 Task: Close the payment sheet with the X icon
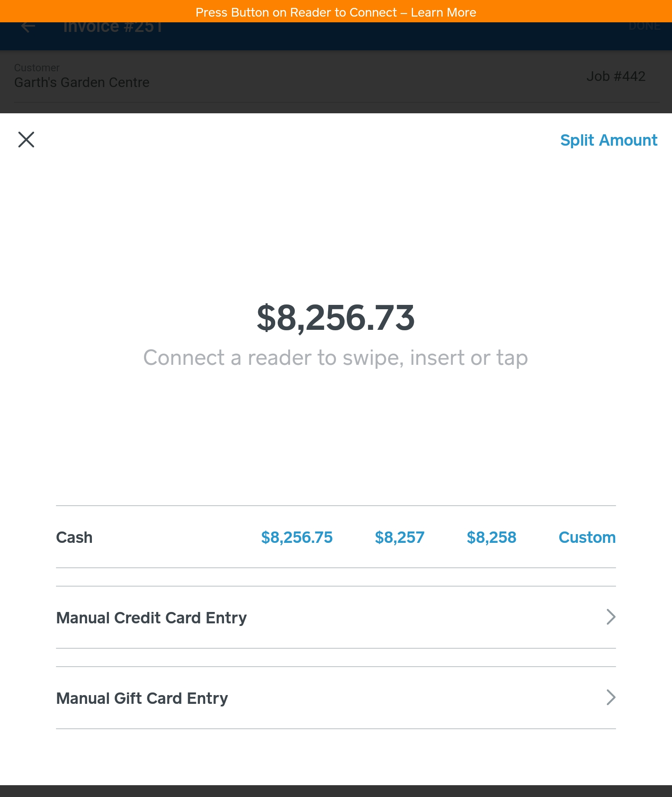(x=26, y=140)
